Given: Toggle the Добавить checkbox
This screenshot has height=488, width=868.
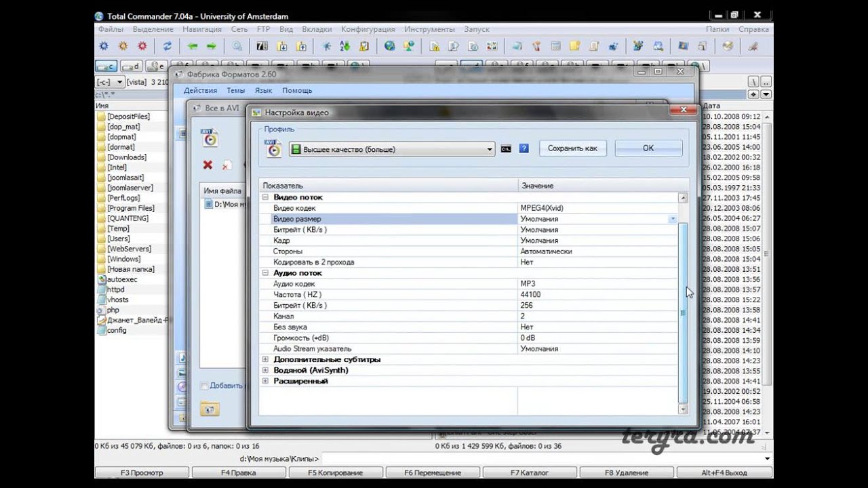Looking at the screenshot, I should point(204,386).
